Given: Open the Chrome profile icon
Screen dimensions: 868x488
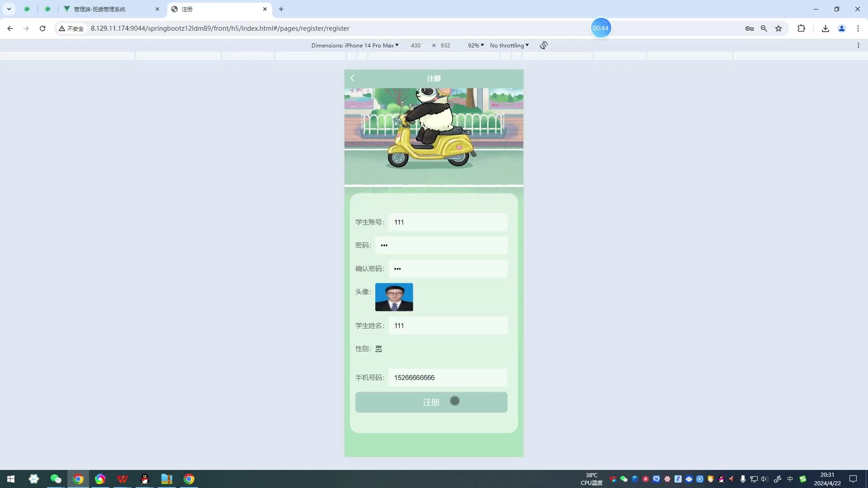Looking at the screenshot, I should (x=841, y=28).
